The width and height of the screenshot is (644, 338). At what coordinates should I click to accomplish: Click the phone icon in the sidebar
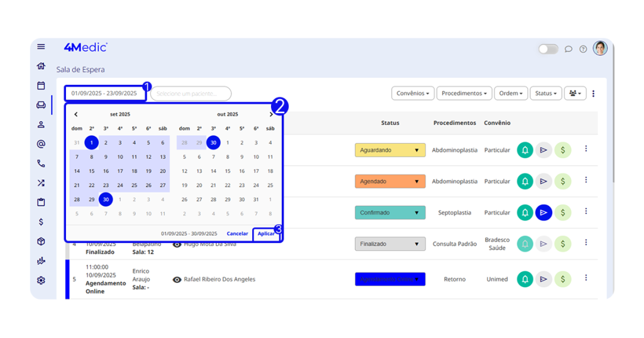(41, 163)
